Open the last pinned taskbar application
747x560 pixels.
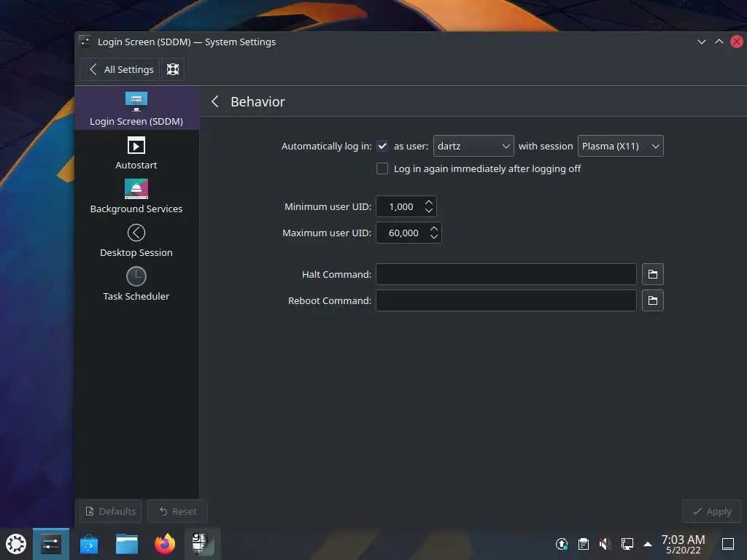tap(202, 544)
